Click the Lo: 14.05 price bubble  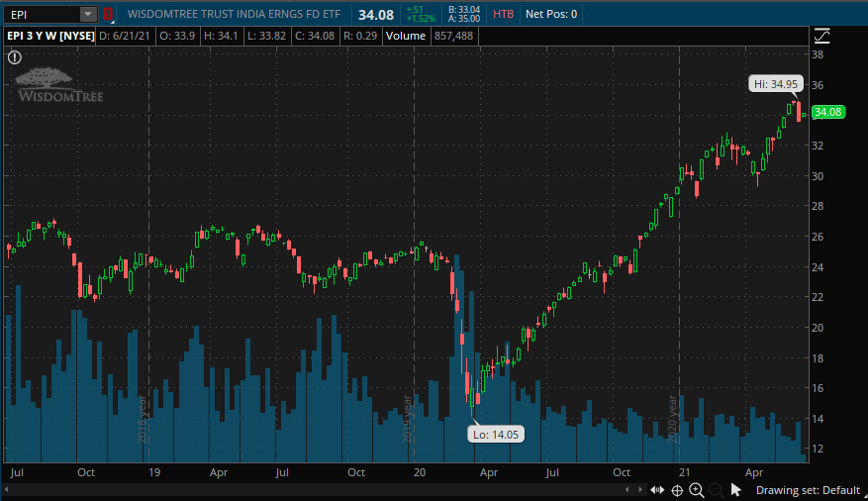click(x=496, y=435)
